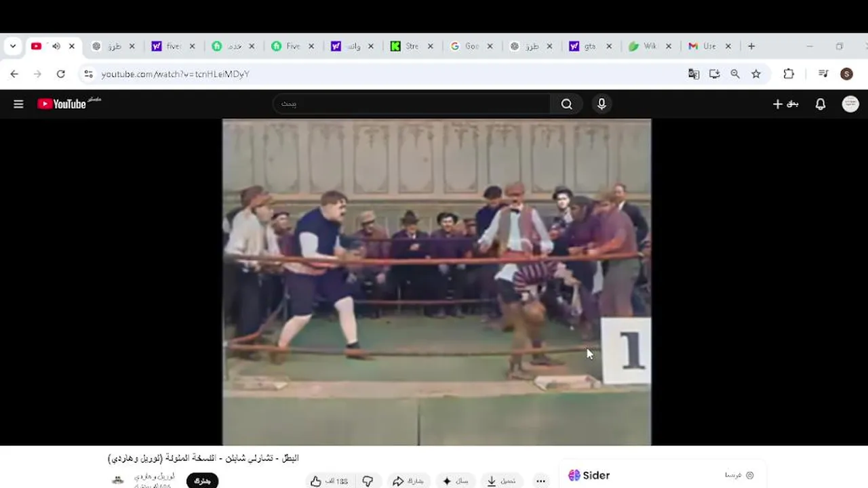Dislike the video with thumbs down
The height and width of the screenshot is (488, 868).
368,481
